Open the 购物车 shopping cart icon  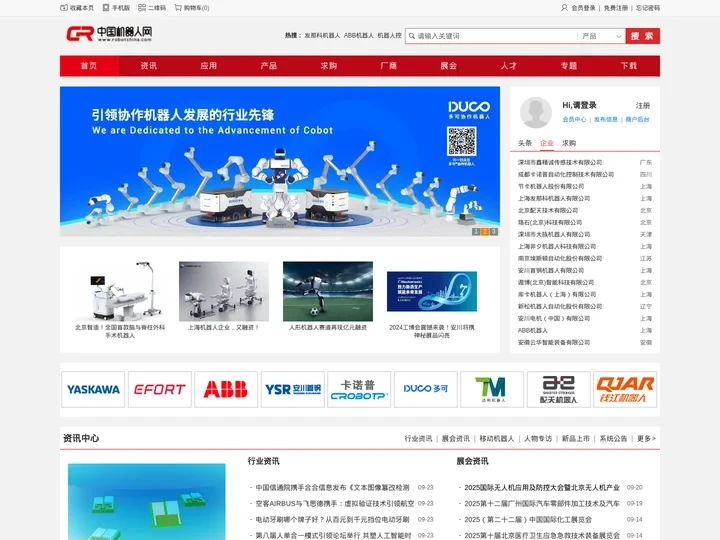(178, 8)
